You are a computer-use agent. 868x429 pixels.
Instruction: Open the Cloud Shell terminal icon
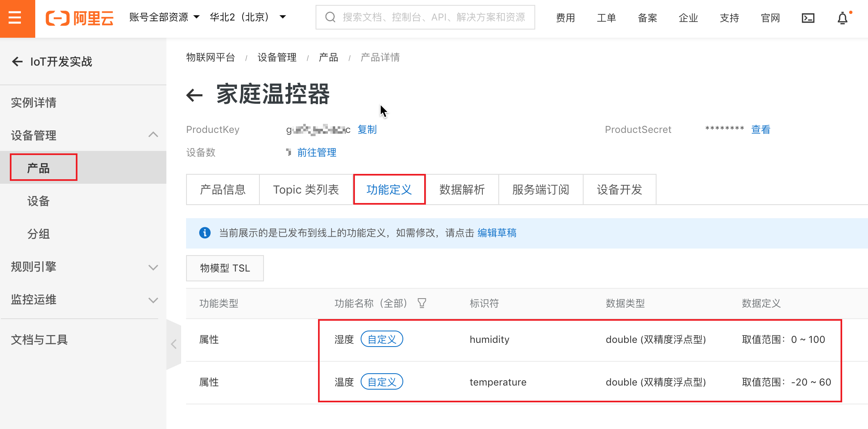(x=808, y=18)
